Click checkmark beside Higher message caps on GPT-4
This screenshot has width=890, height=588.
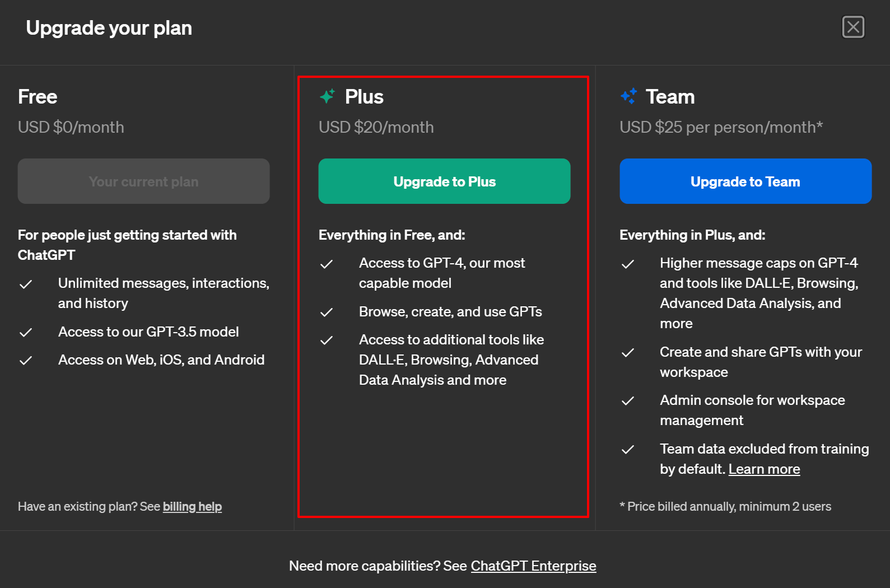pyautogui.click(x=628, y=264)
